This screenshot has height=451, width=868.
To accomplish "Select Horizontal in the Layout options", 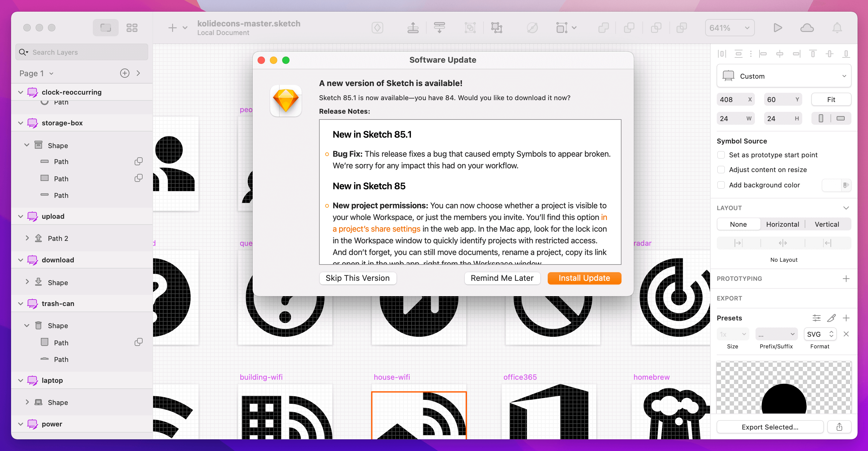I will 783,224.
